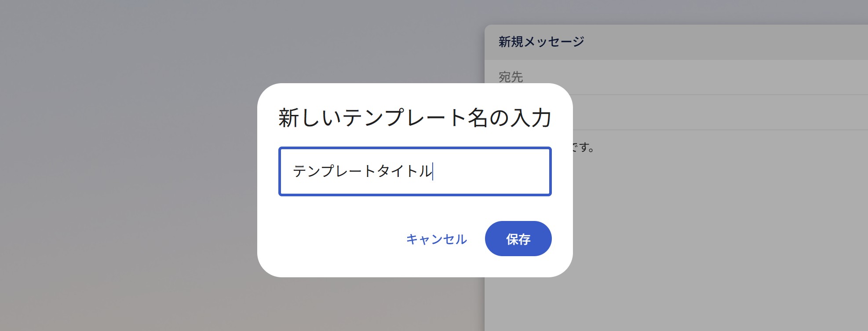Click the word タイトル in the name field
This screenshot has height=331, width=868.
[x=405, y=171]
